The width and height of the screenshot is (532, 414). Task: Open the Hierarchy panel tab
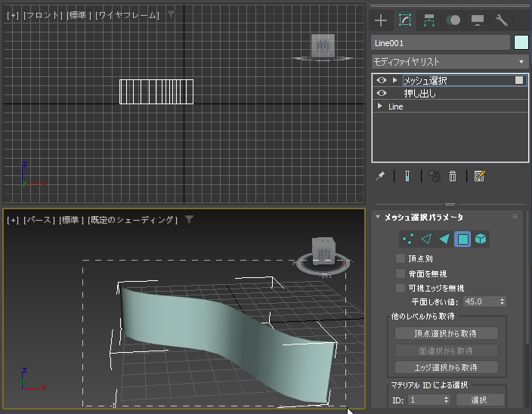pyautogui.click(x=429, y=20)
